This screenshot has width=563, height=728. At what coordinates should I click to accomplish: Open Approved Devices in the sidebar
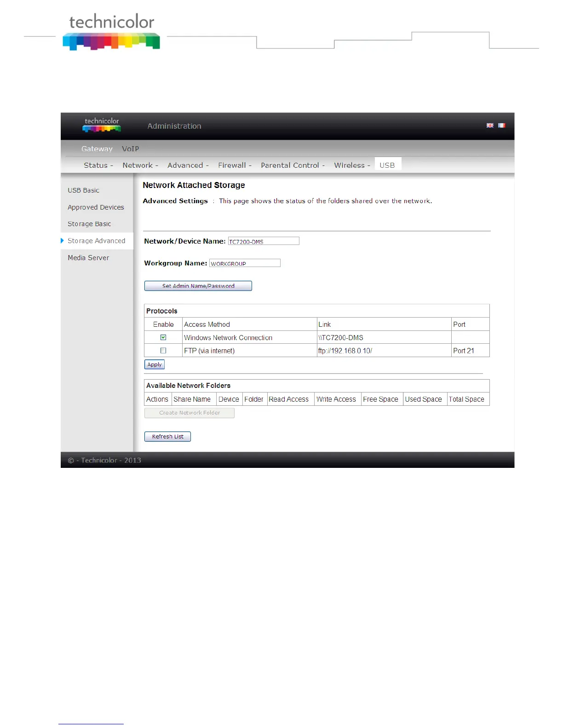coord(96,207)
